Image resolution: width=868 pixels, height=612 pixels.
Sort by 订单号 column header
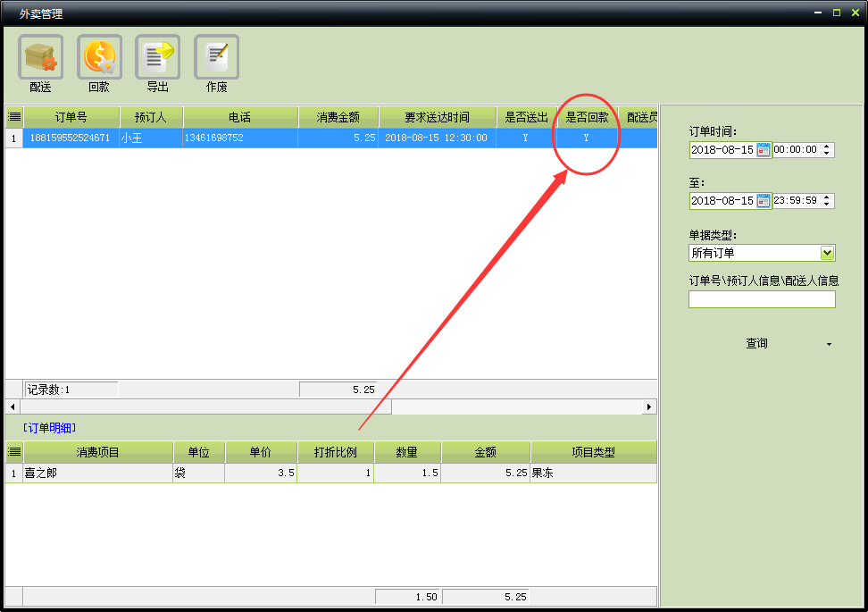click(71, 117)
